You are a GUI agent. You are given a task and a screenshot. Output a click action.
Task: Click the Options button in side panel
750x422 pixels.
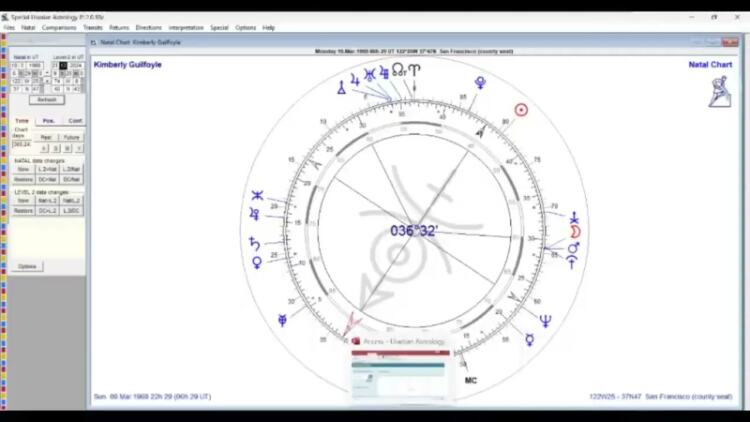(27, 267)
